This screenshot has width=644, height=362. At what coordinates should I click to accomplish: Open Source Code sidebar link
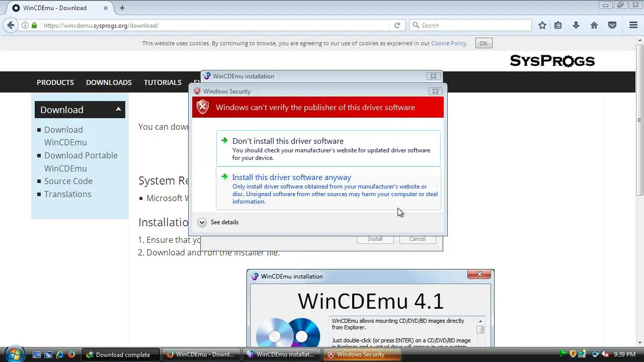68,181
